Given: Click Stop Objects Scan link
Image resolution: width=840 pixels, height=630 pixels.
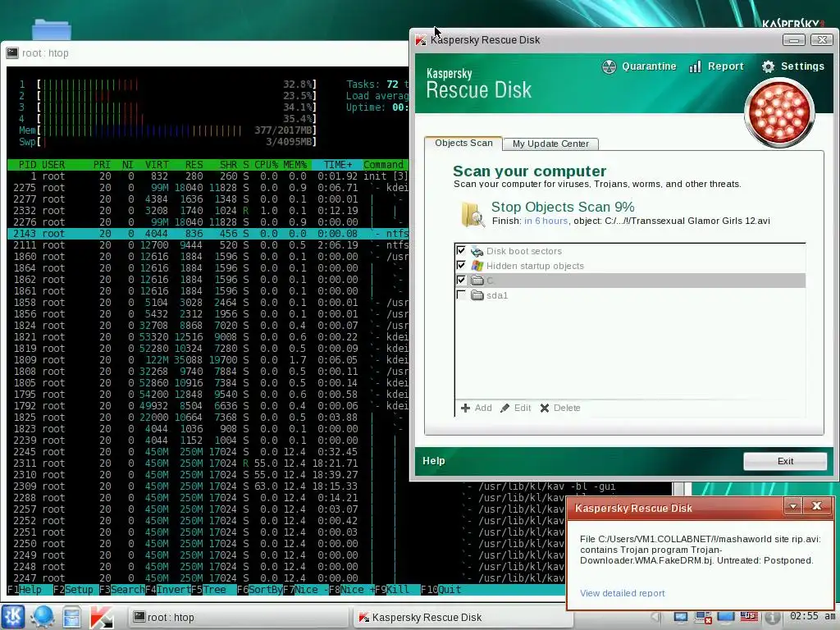Looking at the screenshot, I should point(563,207).
